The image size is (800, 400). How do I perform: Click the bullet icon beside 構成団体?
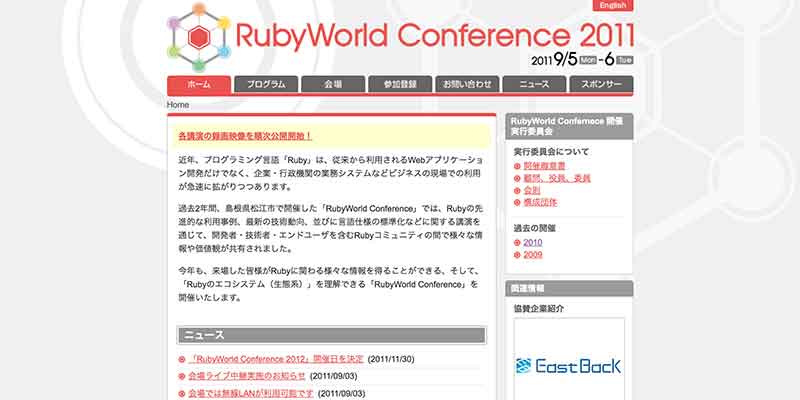coord(517,203)
